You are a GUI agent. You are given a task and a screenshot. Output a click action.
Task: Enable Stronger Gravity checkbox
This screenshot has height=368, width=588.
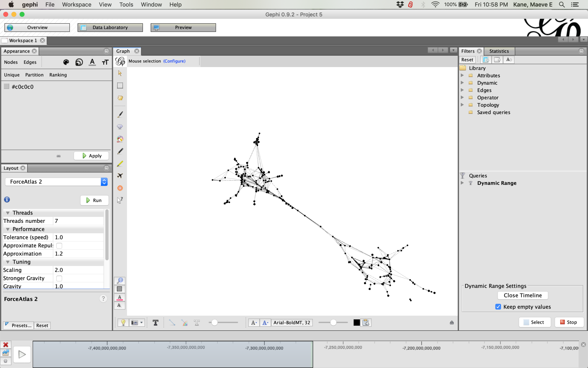pyautogui.click(x=59, y=278)
